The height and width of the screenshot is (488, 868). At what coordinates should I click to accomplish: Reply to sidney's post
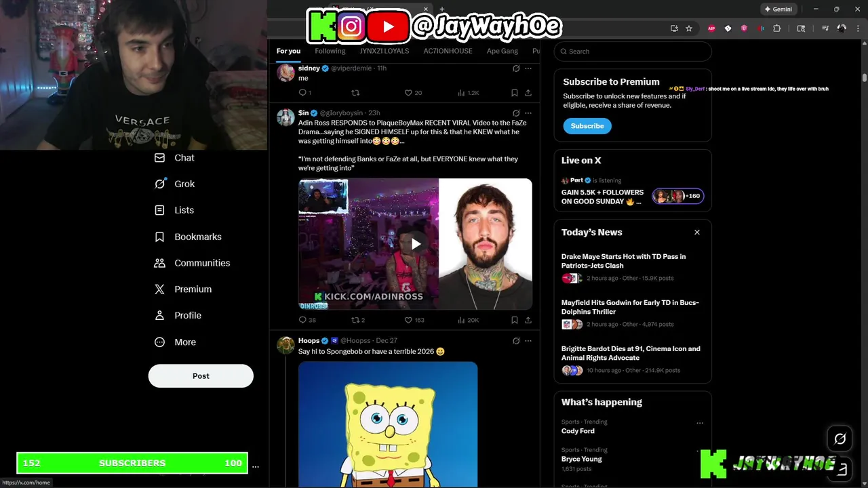305,93
